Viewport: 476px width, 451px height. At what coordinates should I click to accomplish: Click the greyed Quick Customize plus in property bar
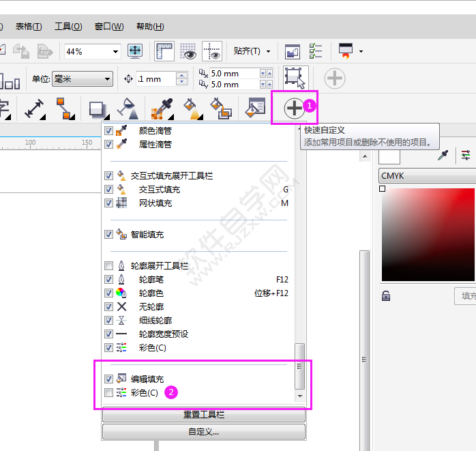(335, 78)
